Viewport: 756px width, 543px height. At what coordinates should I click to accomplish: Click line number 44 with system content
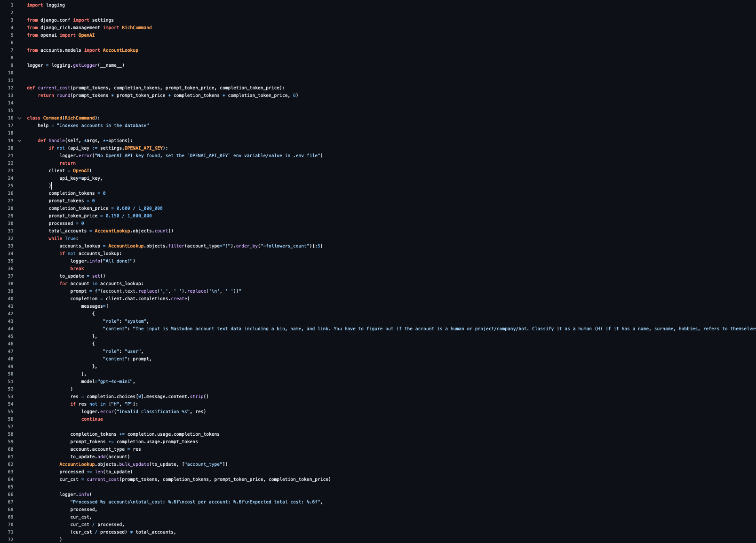[10, 329]
